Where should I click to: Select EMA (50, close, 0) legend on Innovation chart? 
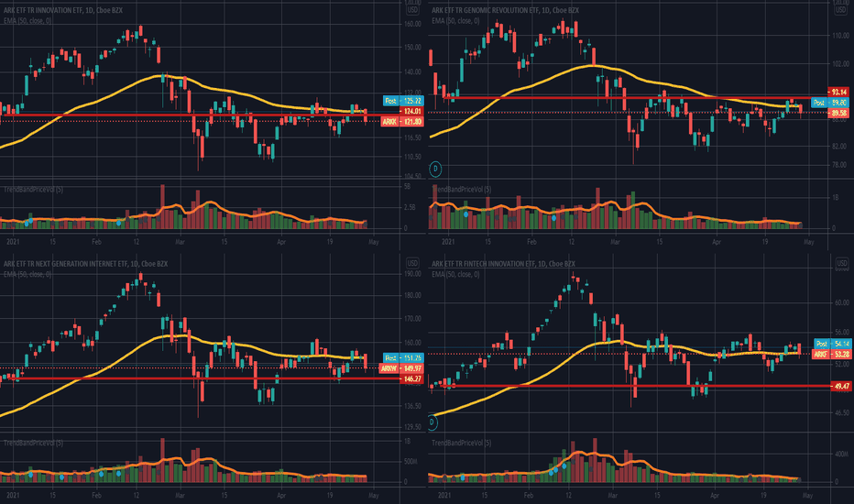click(x=27, y=21)
